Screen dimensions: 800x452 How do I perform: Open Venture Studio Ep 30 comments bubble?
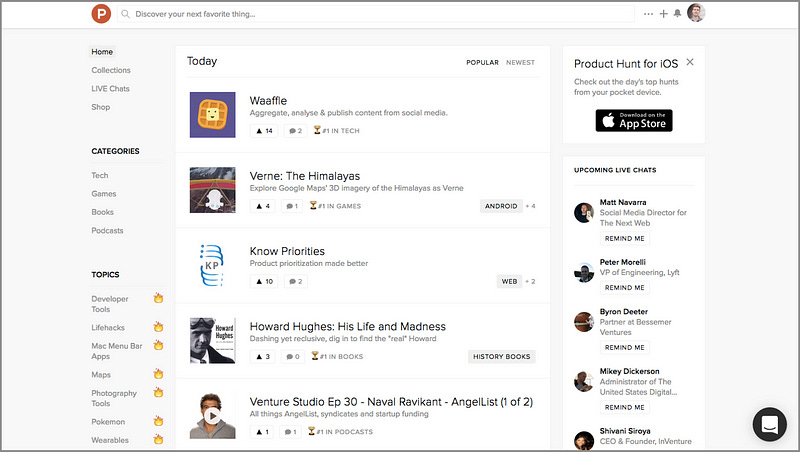(290, 432)
